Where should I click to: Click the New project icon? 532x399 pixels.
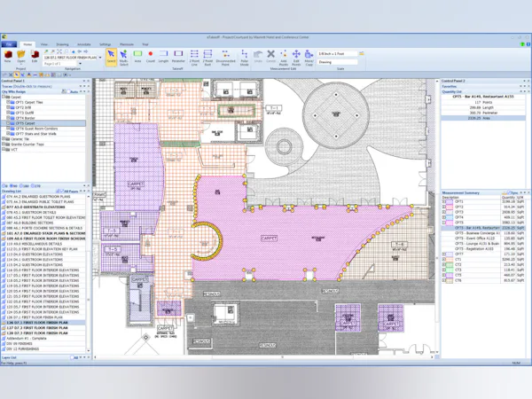pos(8,55)
